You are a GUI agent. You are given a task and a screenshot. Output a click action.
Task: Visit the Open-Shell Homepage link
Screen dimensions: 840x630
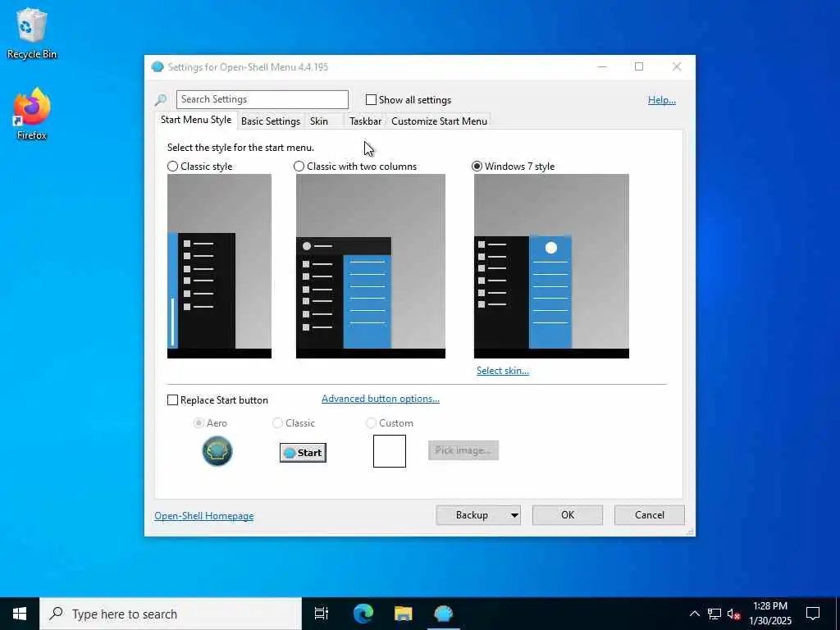tap(204, 516)
